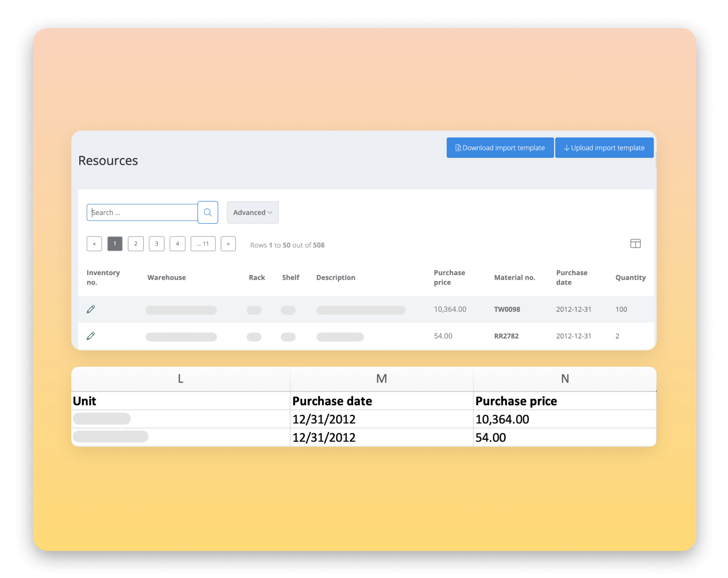Select current page 1 button
Screen dimensions: 728x578
[115, 244]
